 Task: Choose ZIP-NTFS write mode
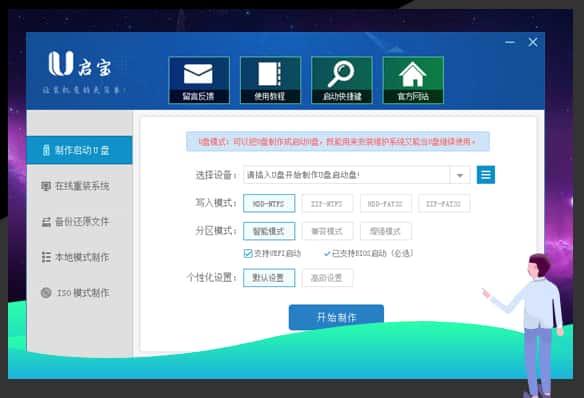[x=327, y=203]
